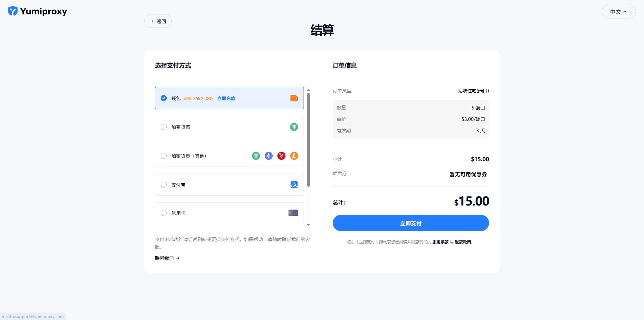Click the Tether icon in 加密货币 row
The width and height of the screenshot is (644, 320).
click(x=294, y=127)
